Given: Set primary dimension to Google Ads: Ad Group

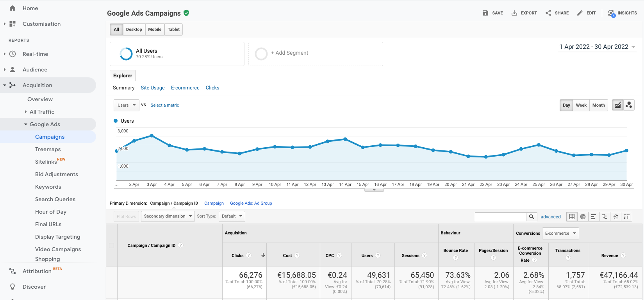Looking at the screenshot, I should tap(251, 203).
